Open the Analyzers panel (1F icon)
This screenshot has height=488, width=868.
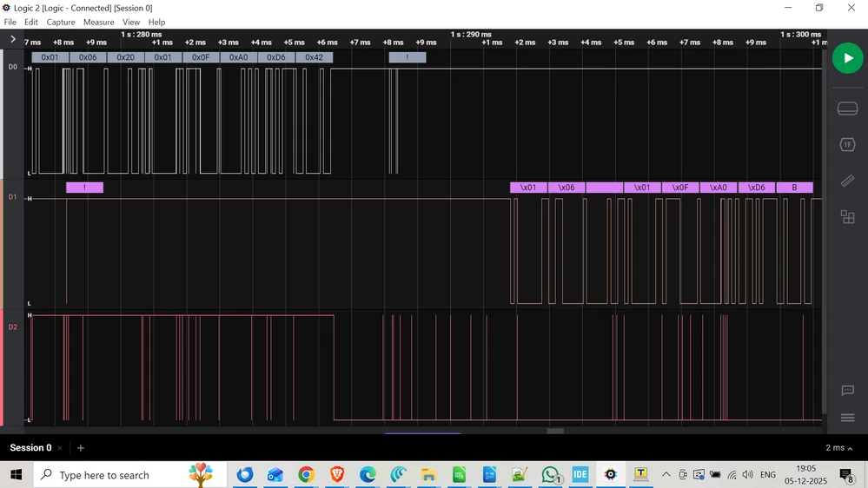coord(847,144)
